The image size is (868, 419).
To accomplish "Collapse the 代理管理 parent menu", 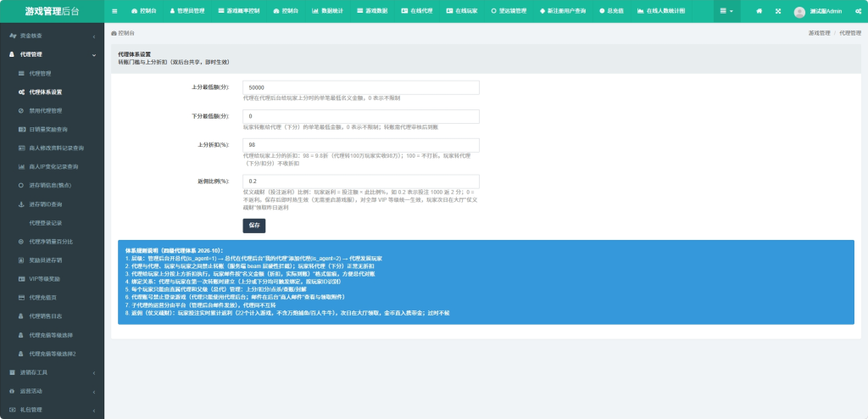I will 52,54.
